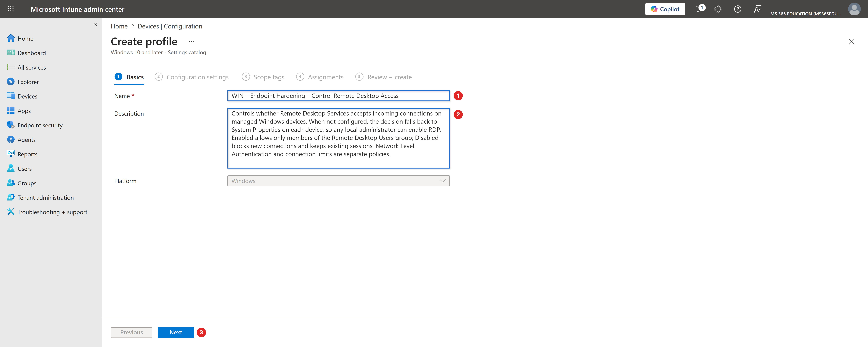
Task: Open the settings gear icon
Action: click(x=718, y=9)
